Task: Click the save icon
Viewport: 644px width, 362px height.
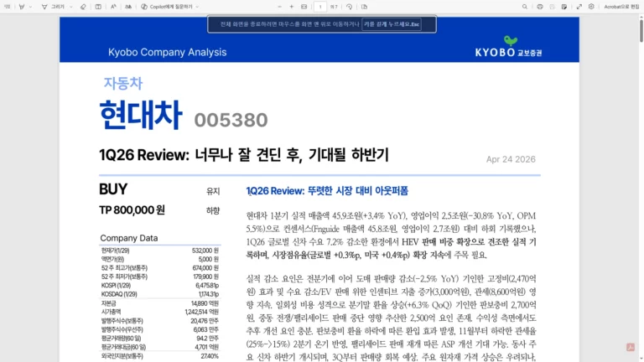Action: [x=552, y=7]
